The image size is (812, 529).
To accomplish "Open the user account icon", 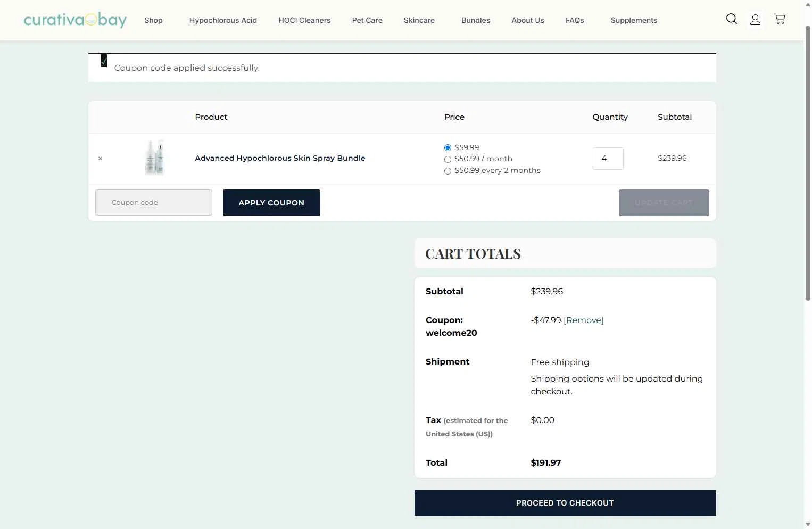I will (755, 20).
